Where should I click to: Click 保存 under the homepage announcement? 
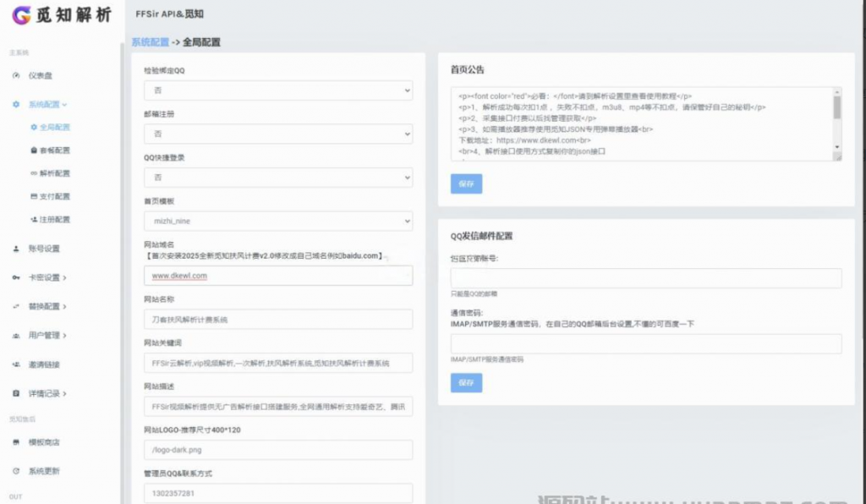click(x=466, y=184)
